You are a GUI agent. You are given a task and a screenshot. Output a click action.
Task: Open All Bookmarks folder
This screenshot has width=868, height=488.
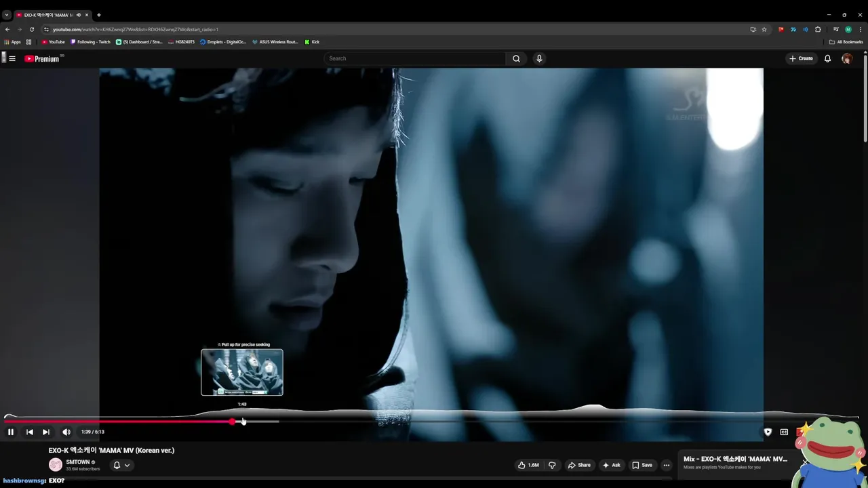846,42
